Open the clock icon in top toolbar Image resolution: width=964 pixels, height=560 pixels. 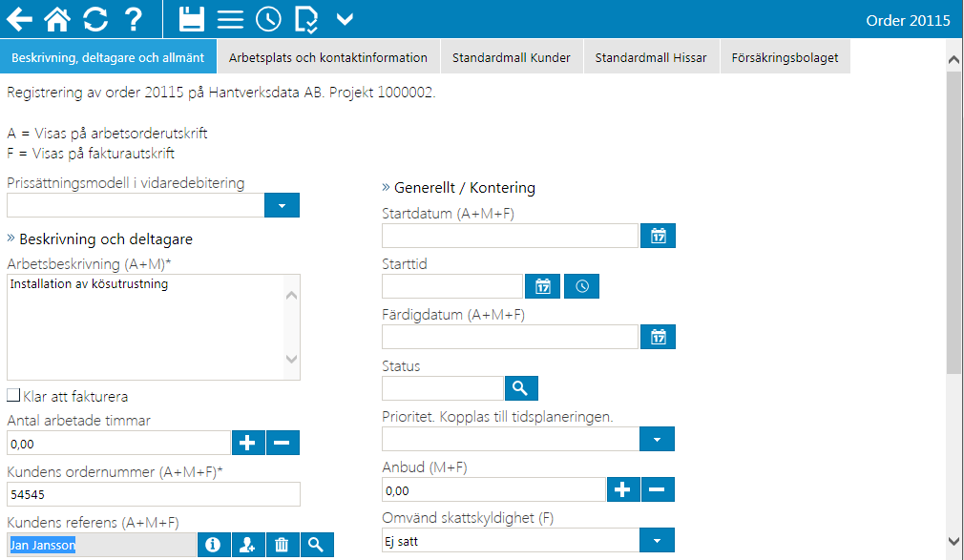click(x=268, y=20)
